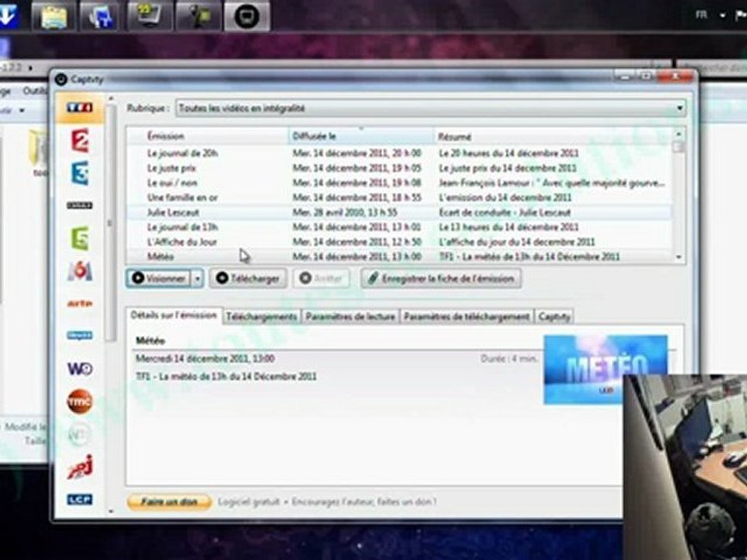Switch to the Téléchargements tab
The width and height of the screenshot is (747, 560).
261,317
